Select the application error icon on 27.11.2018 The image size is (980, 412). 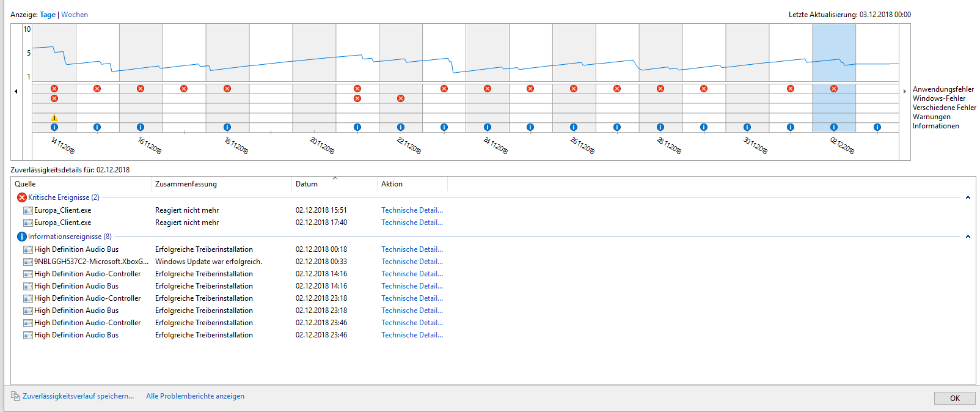coord(617,89)
